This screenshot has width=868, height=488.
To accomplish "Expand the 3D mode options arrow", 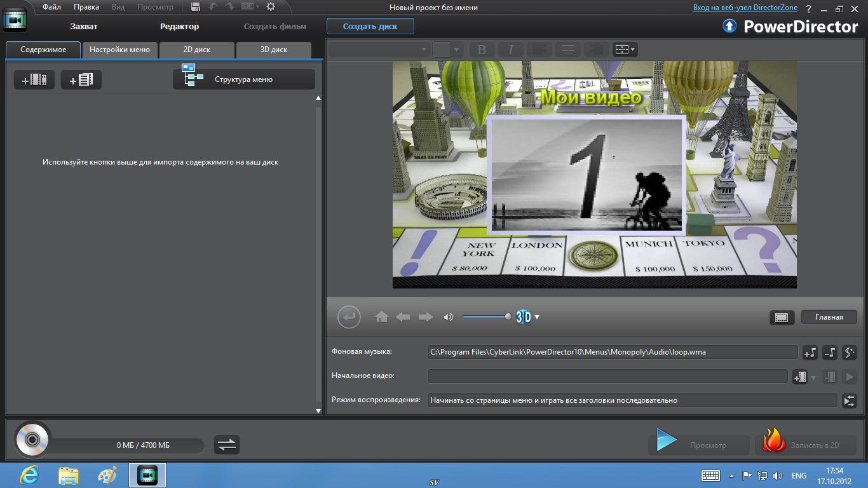I will pos(537,317).
